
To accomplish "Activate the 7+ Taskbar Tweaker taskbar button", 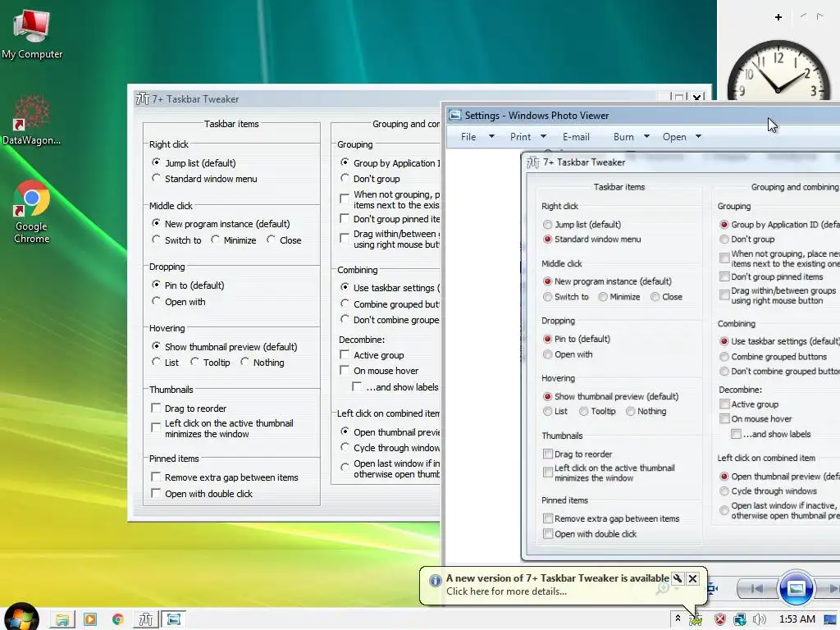I will click(146, 619).
